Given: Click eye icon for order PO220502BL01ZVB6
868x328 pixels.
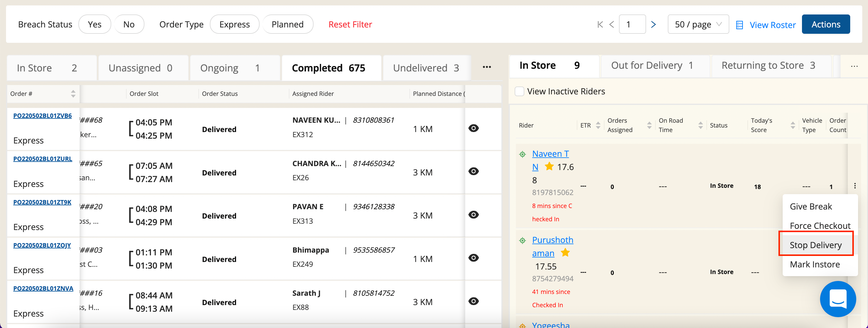Looking at the screenshot, I should (x=473, y=128).
